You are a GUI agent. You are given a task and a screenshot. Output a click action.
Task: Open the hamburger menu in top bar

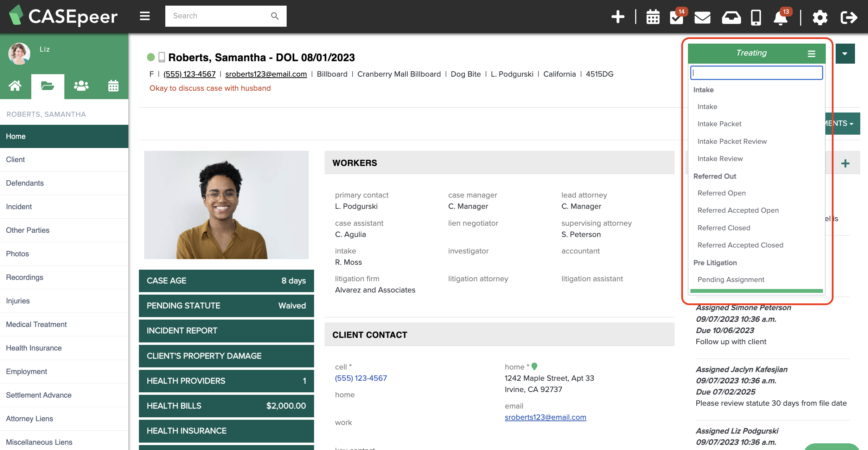pos(145,16)
